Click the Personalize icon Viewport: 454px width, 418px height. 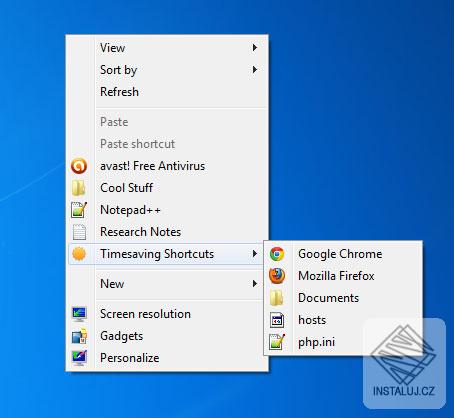pos(79,358)
